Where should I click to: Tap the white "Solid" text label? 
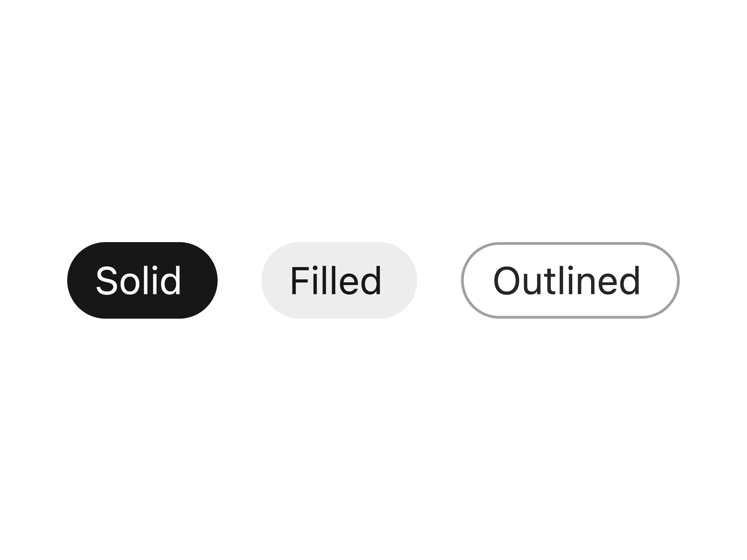pos(139,280)
